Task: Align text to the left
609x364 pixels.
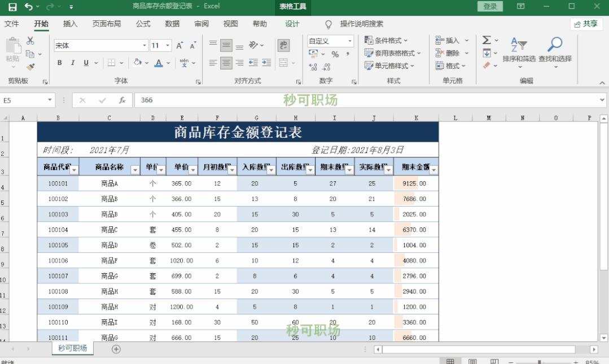Action: point(213,63)
